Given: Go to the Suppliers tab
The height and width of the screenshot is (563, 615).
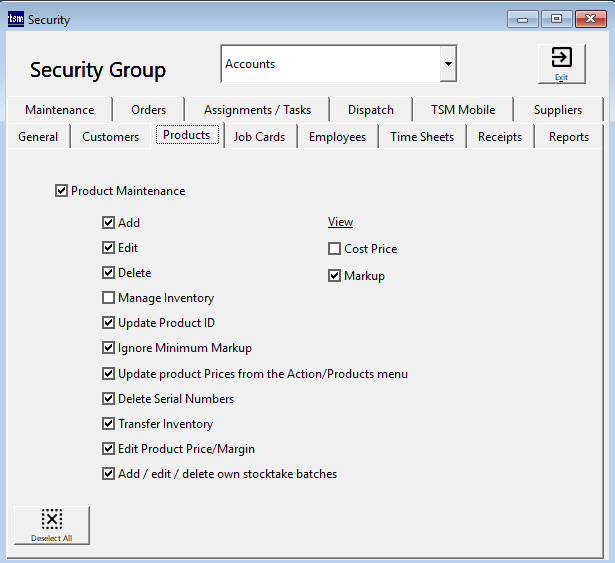Looking at the screenshot, I should [557, 110].
